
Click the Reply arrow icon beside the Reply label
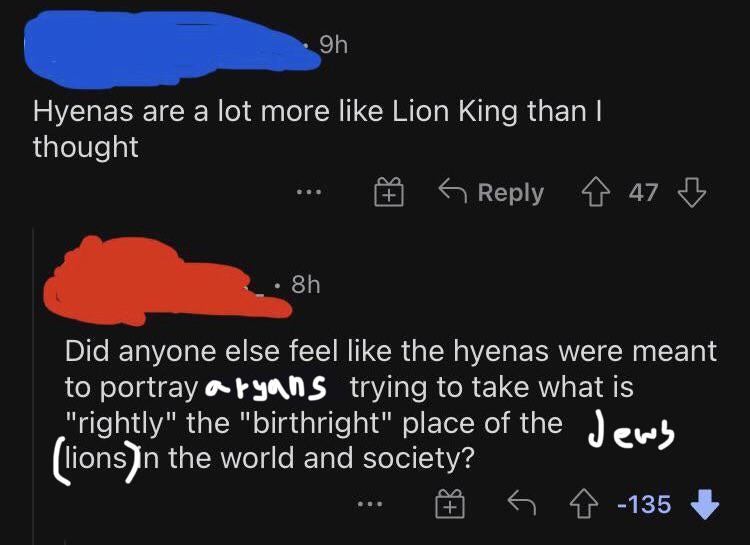[x=455, y=193]
